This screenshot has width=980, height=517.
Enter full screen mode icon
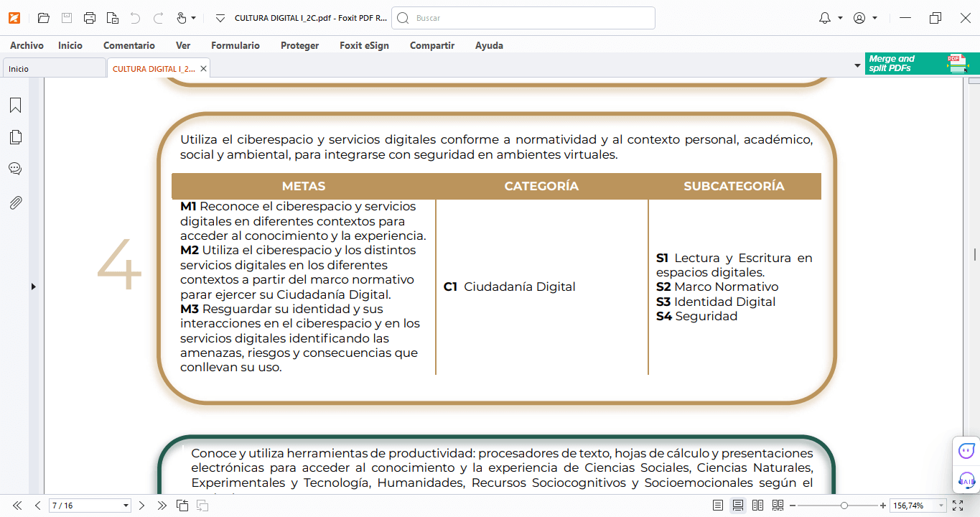[958, 506]
